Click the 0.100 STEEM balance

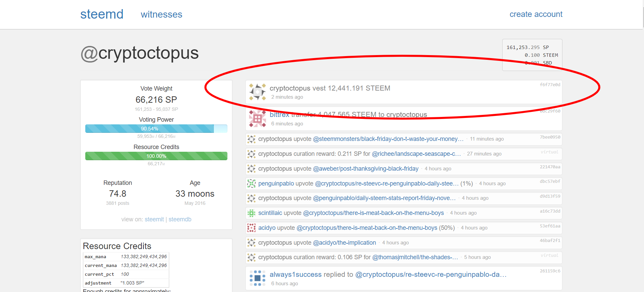pyautogui.click(x=541, y=55)
